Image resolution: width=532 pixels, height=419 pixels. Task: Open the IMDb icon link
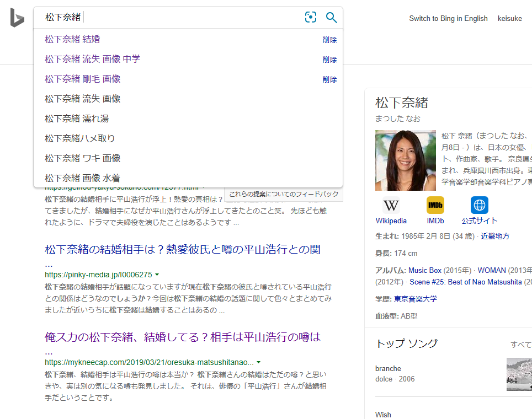(x=435, y=205)
